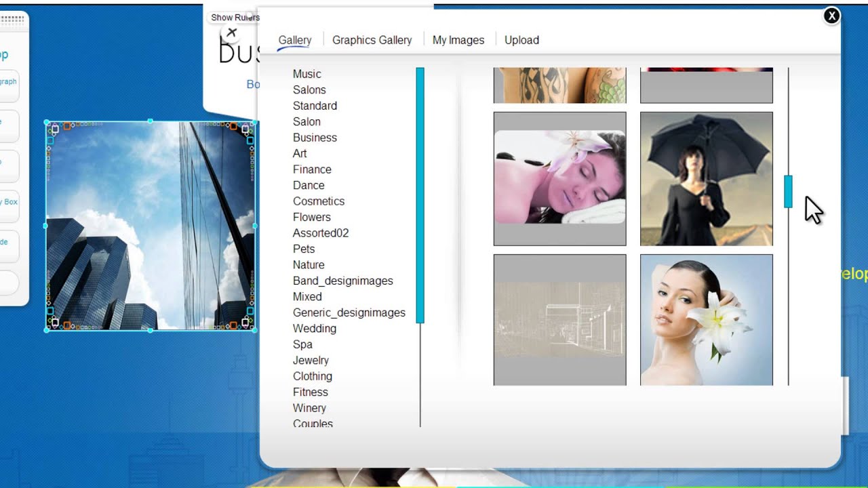Choose the Salon category
The width and height of the screenshot is (868, 488).
[x=307, y=121]
